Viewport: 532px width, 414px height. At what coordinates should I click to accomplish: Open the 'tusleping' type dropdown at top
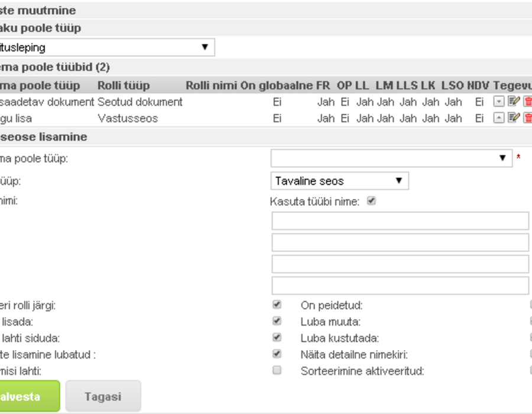tap(107, 47)
